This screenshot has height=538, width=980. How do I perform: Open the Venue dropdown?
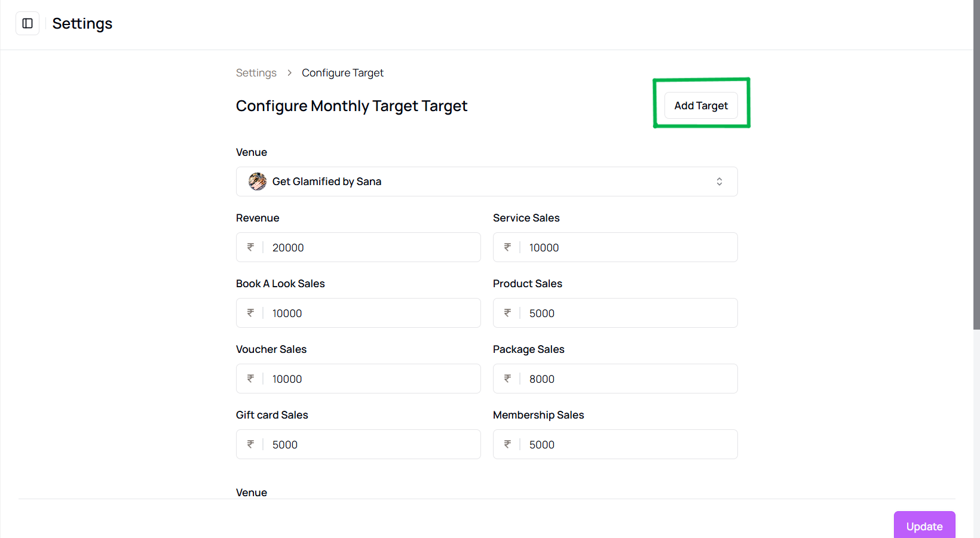click(x=487, y=182)
